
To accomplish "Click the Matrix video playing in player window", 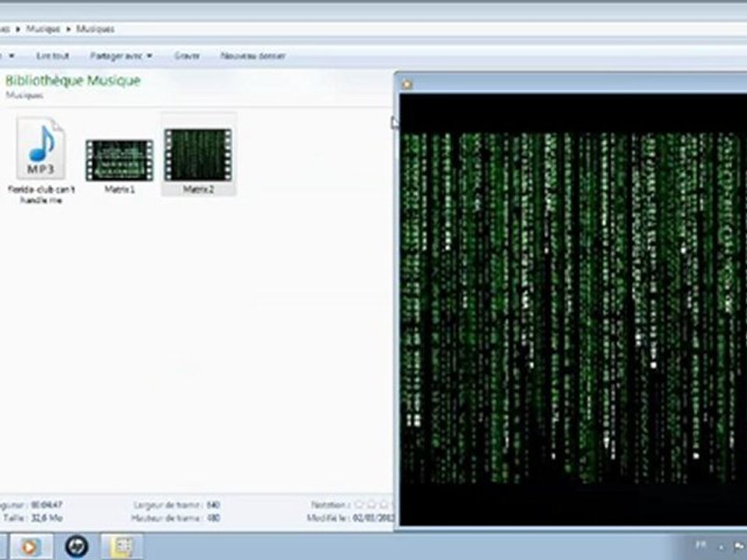I will [573, 309].
